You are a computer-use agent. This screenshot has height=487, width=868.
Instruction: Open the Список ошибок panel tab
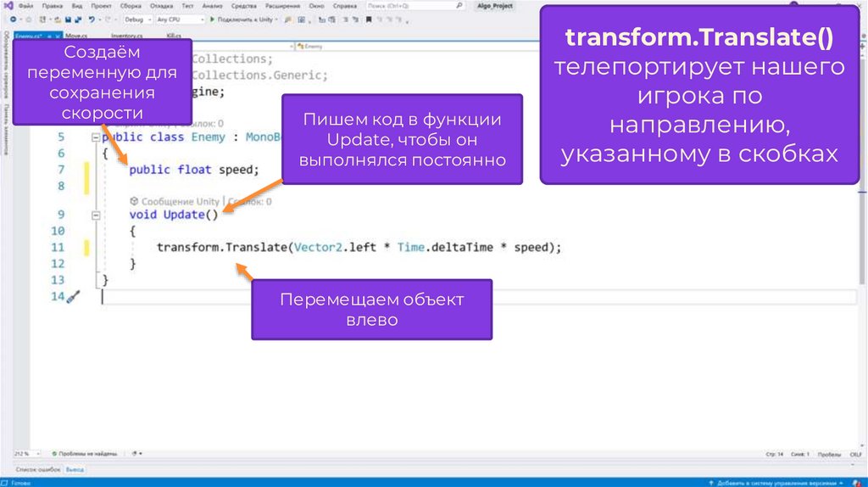point(37,470)
